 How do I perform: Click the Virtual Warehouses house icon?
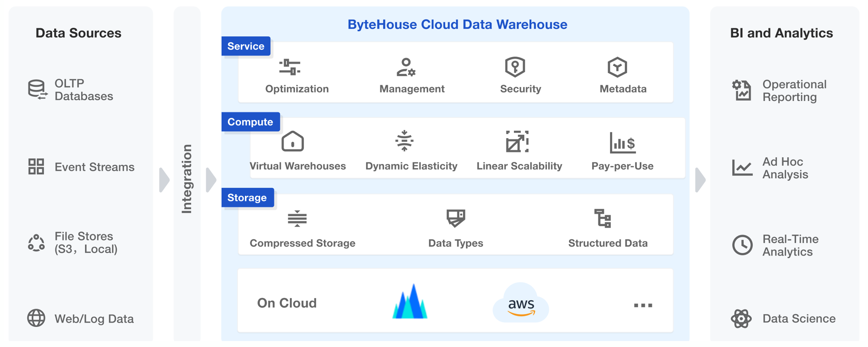(293, 141)
